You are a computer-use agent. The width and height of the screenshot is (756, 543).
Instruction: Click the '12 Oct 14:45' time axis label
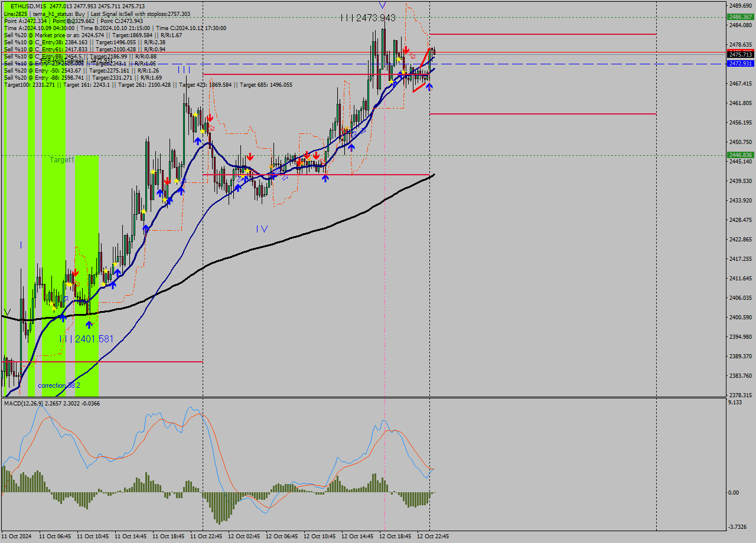click(x=357, y=537)
